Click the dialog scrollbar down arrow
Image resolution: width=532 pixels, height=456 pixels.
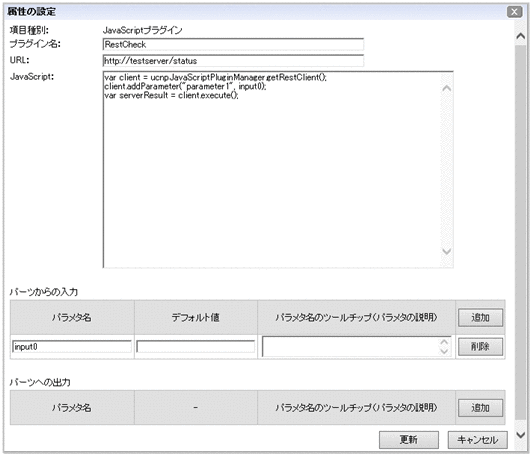[520, 435]
